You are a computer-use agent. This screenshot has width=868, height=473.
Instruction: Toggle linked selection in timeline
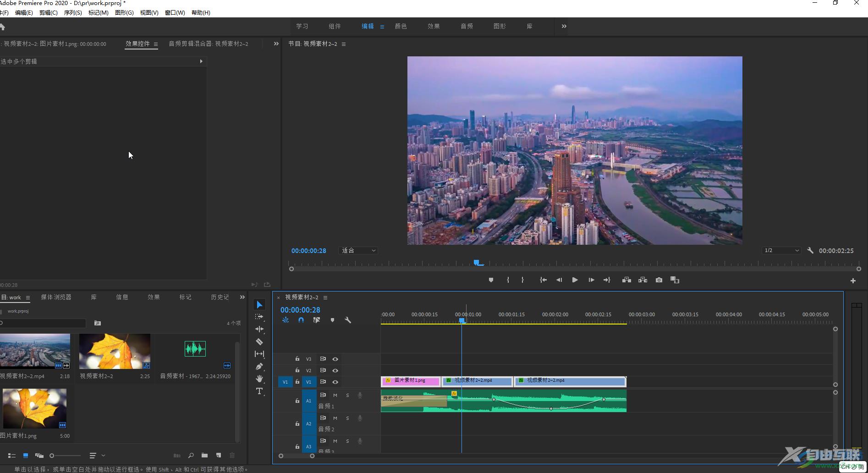click(x=317, y=320)
